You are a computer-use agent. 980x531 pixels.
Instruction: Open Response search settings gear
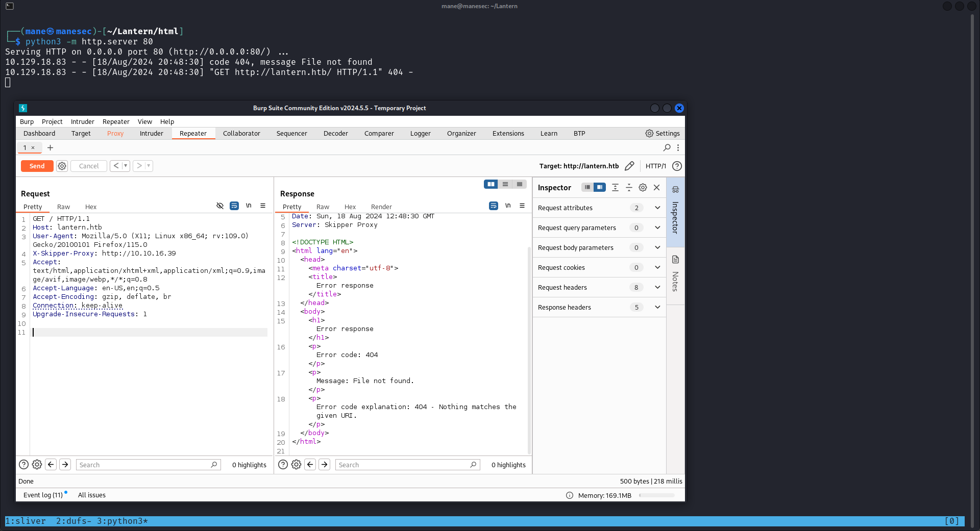pyautogui.click(x=296, y=465)
